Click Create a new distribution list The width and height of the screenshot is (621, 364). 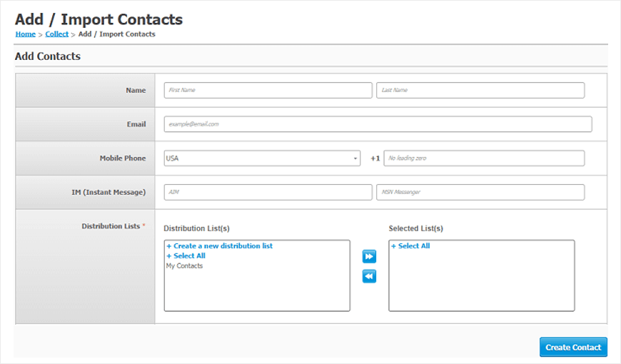click(219, 246)
